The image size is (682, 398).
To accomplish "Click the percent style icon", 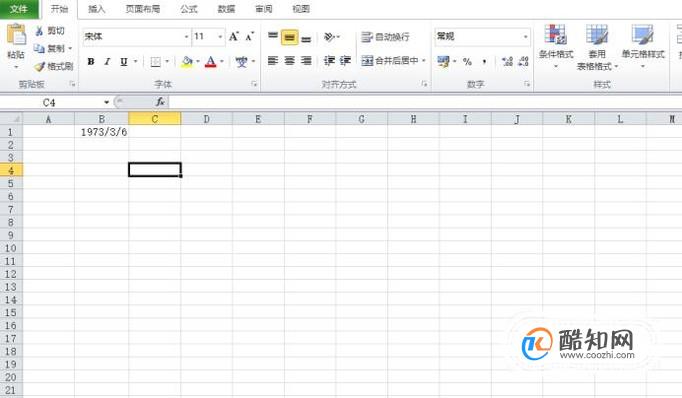I will (x=468, y=61).
